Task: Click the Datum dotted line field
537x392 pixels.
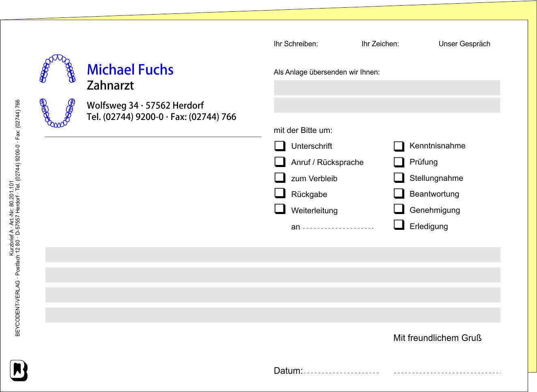Action: coord(341,371)
